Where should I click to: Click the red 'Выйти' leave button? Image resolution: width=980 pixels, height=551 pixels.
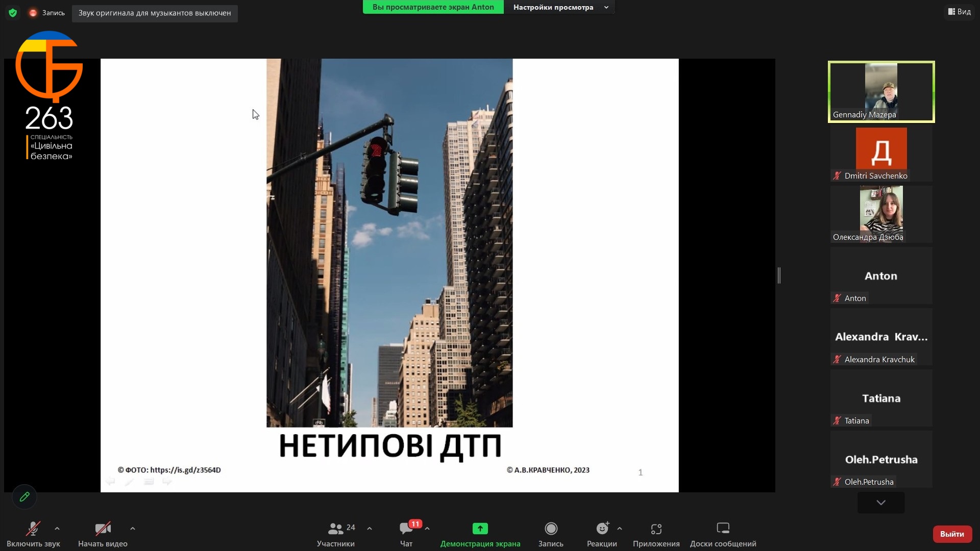(x=952, y=534)
